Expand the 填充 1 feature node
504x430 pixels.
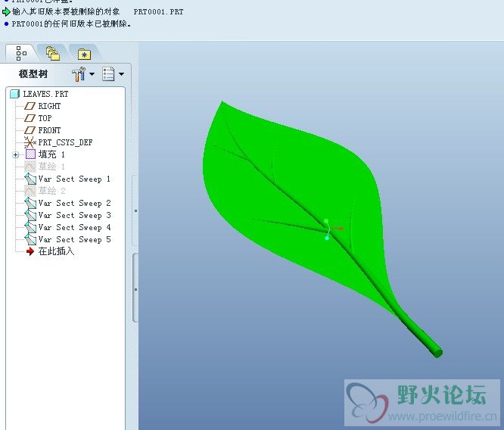click(x=15, y=154)
